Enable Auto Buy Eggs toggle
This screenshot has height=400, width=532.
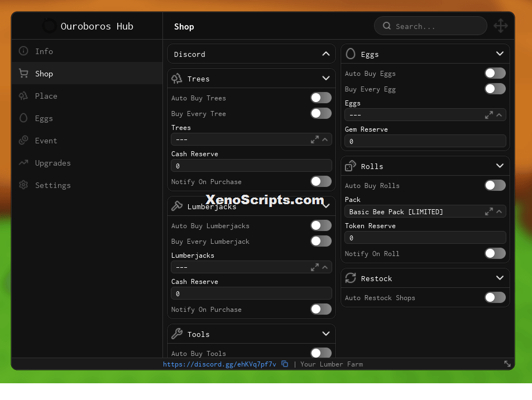pos(495,73)
